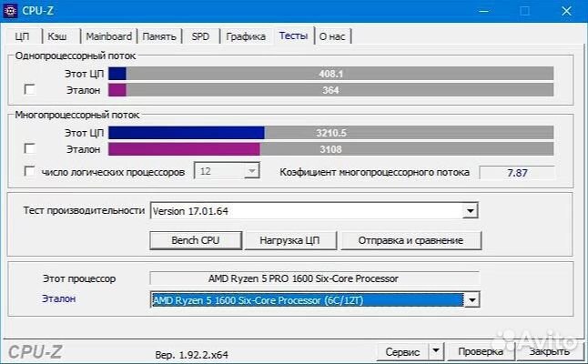This screenshot has width=588, height=364.
Task: Minimize the CPU-Z window
Action: [484, 11]
